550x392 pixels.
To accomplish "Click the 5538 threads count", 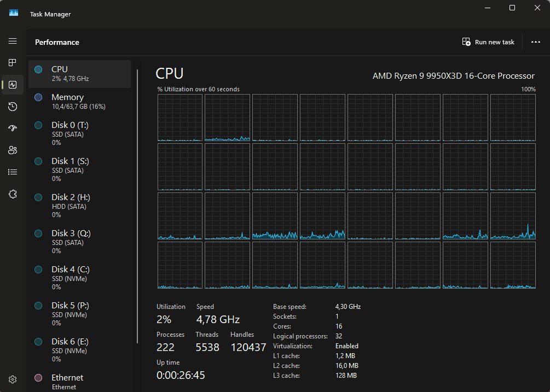I will click(207, 348).
